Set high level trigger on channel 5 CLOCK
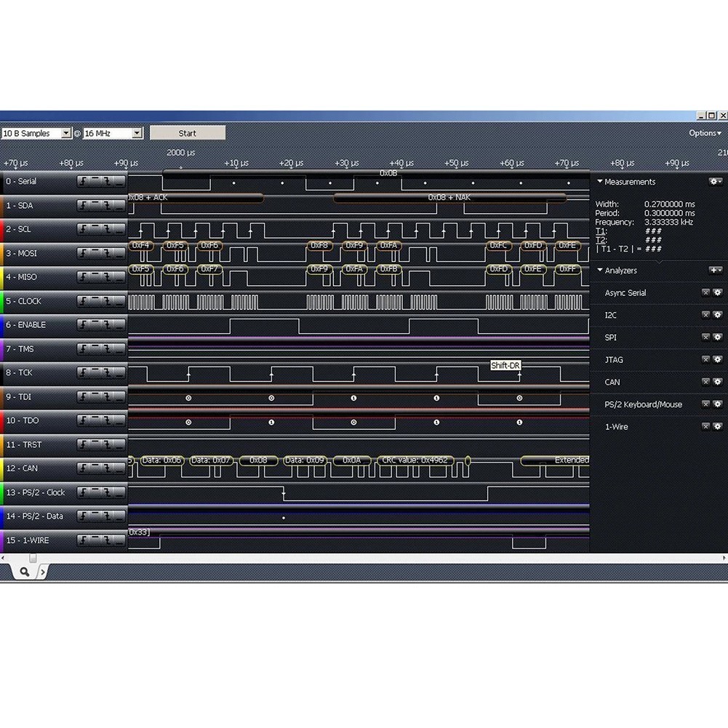This screenshot has height=728, width=728. pos(95,301)
